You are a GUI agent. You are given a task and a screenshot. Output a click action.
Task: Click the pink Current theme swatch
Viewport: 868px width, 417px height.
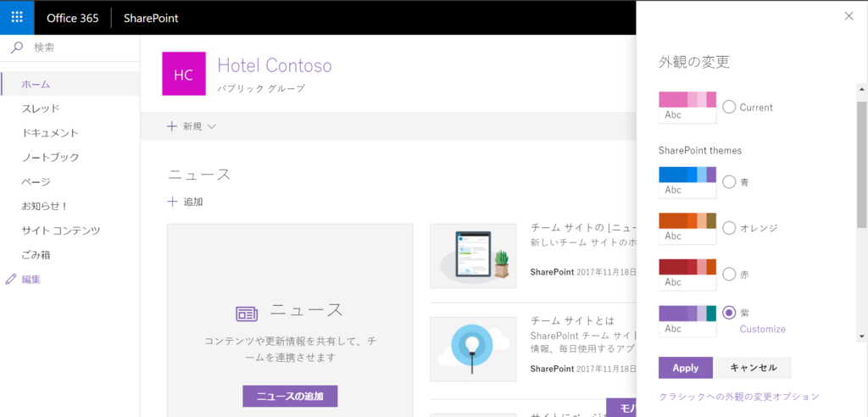coord(687,108)
